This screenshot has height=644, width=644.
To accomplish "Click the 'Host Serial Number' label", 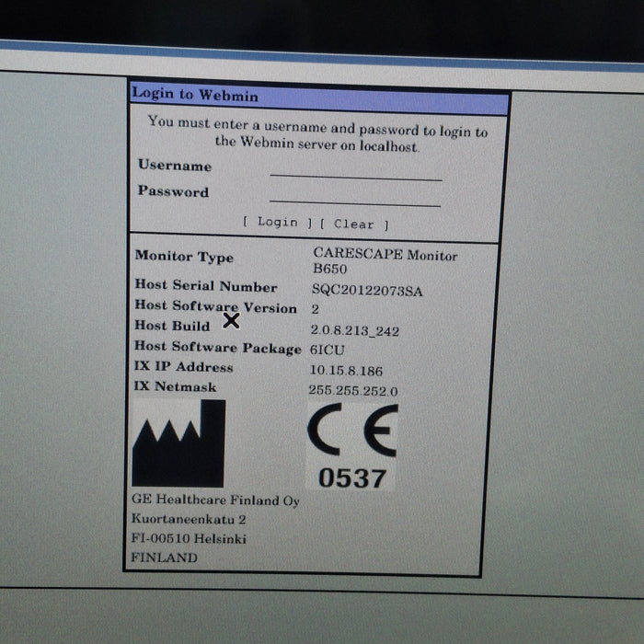I will [x=206, y=285].
